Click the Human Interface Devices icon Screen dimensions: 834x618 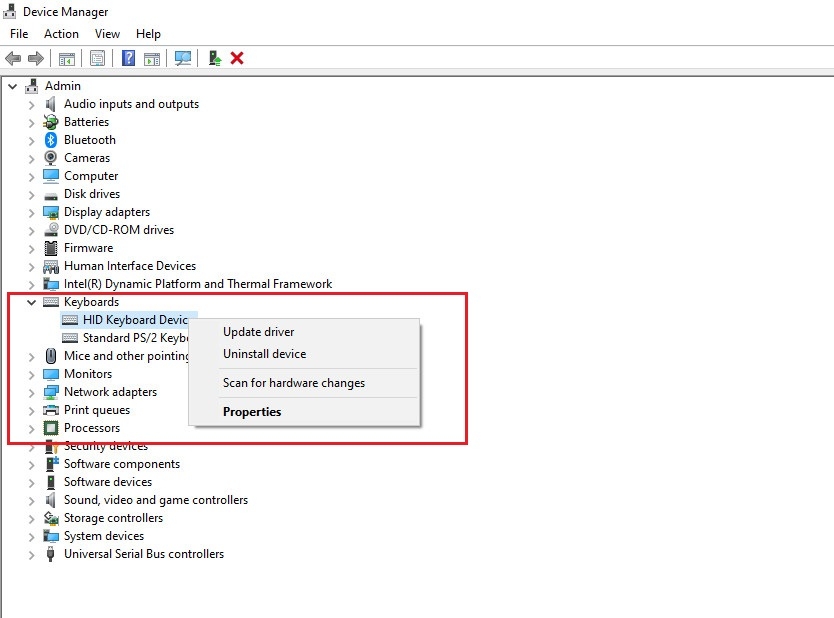tap(51, 266)
